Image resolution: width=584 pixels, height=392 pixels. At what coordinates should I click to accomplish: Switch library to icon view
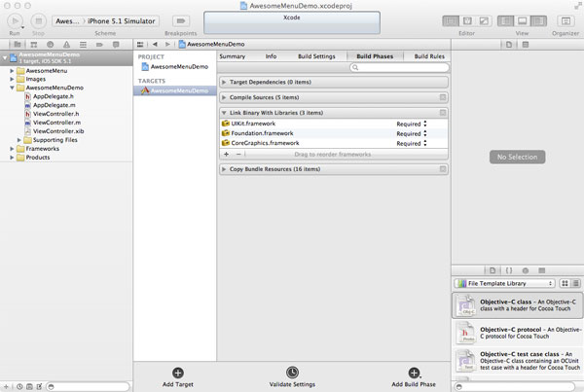(x=565, y=283)
